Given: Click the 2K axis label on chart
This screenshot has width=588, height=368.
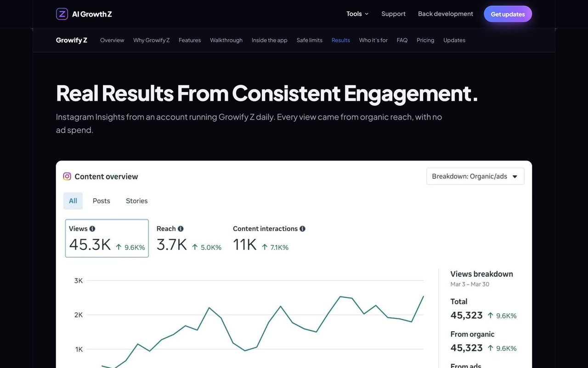Looking at the screenshot, I should coord(79,315).
